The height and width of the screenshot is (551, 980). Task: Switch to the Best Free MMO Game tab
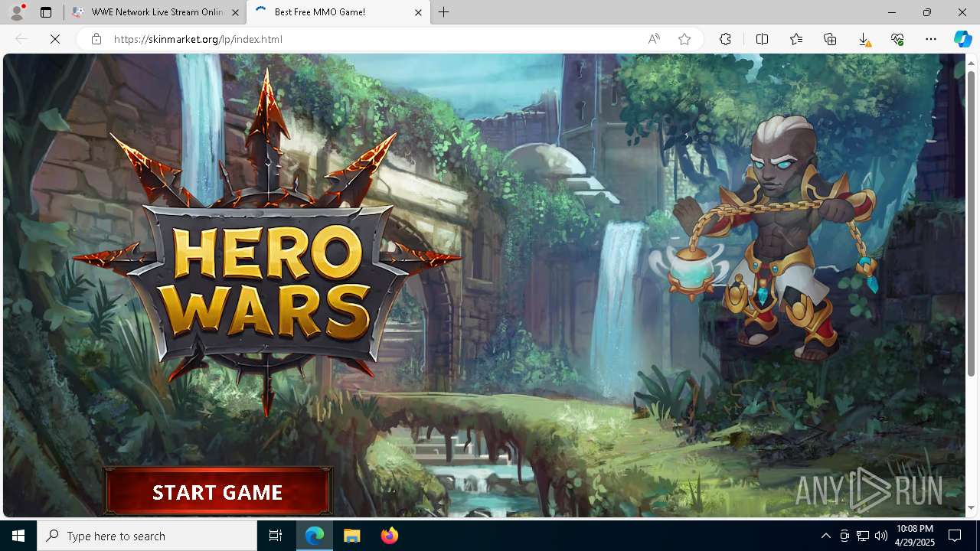[x=338, y=12]
